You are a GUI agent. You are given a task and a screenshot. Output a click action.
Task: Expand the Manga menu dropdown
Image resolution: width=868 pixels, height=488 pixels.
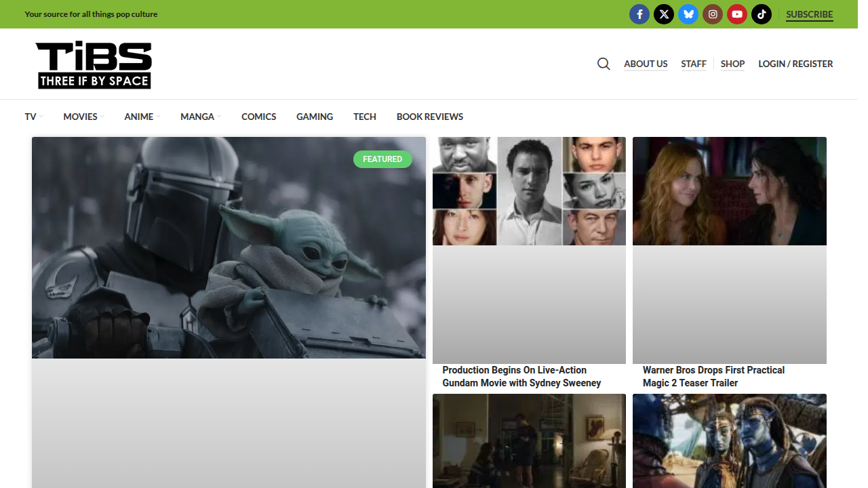[x=201, y=117]
